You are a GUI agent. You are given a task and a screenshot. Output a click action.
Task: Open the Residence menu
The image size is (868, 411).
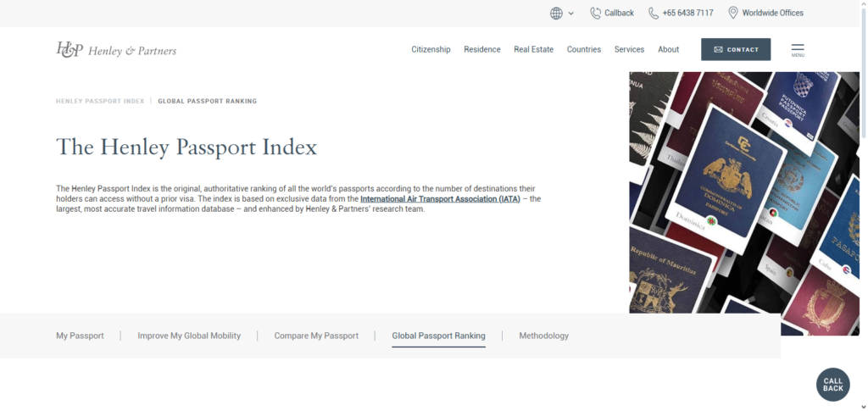(482, 49)
